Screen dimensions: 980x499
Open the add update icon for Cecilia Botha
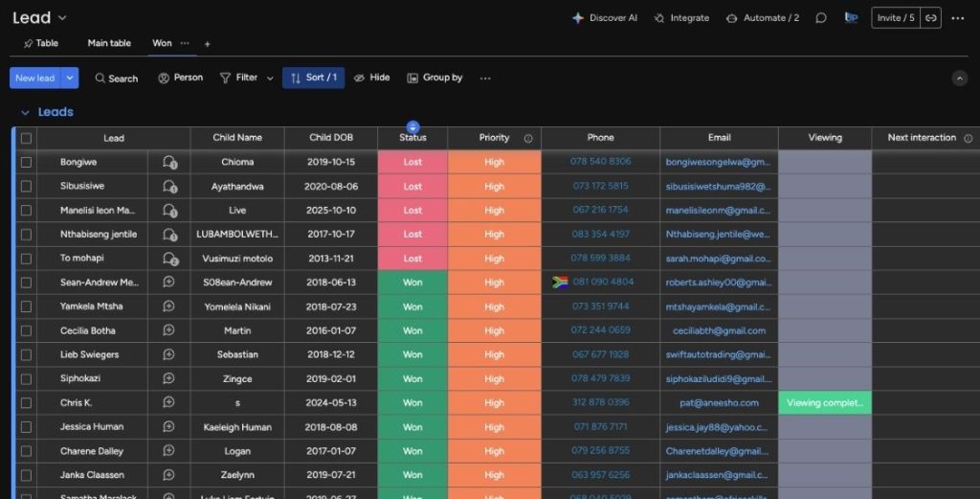coord(169,330)
